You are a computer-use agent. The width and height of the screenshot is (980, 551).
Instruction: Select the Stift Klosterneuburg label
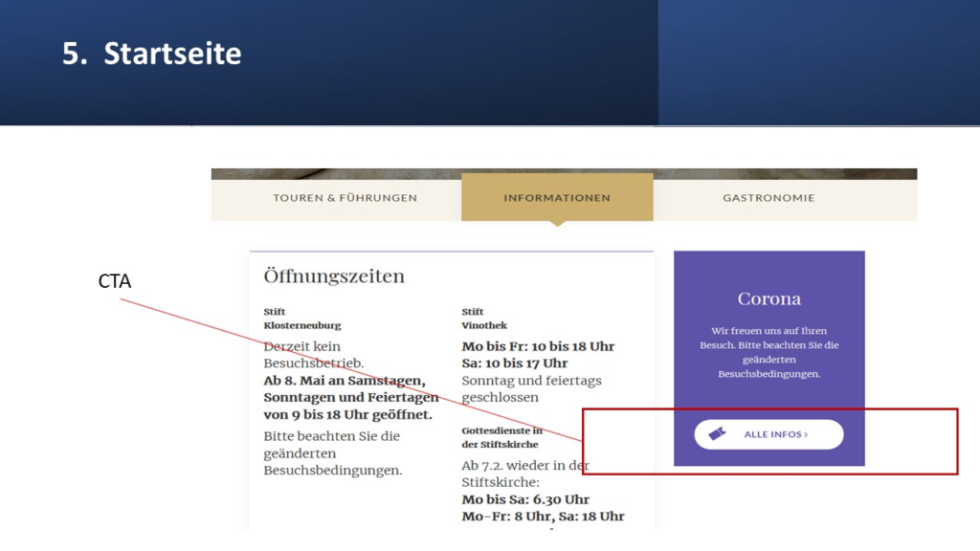(x=301, y=319)
